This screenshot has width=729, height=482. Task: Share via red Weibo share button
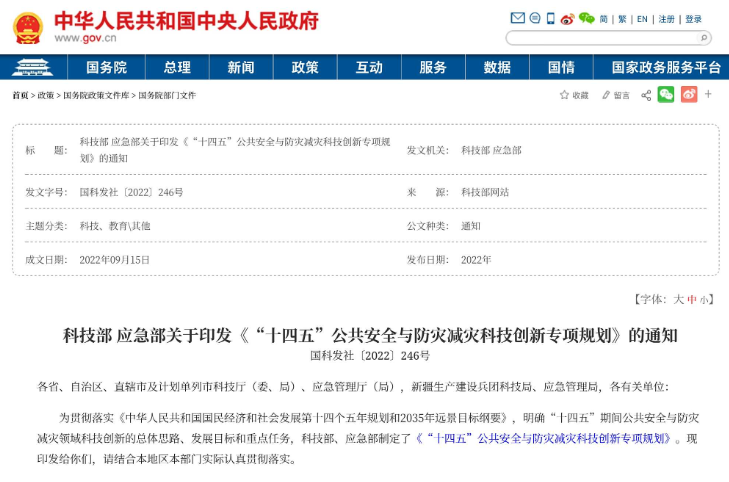click(x=688, y=94)
